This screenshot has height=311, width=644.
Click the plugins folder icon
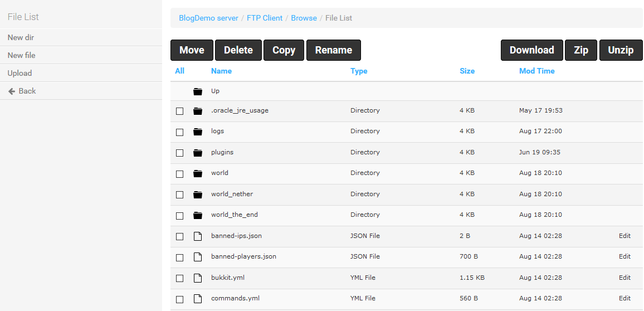(x=198, y=152)
